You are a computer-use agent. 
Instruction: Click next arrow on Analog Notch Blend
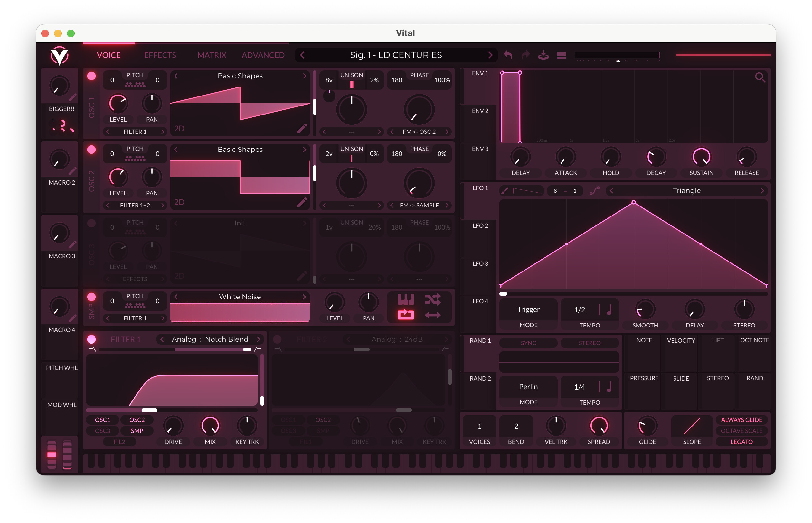(x=259, y=339)
